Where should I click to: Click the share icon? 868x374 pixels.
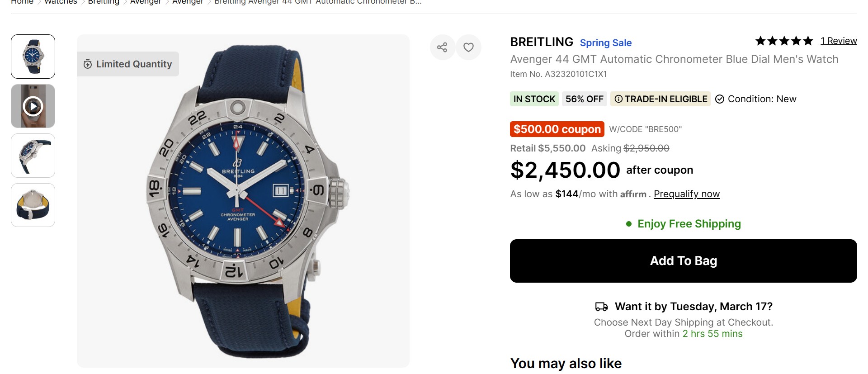pos(442,47)
